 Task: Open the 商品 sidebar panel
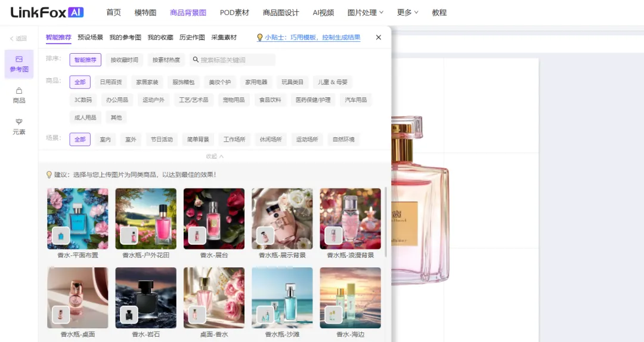pos(19,95)
